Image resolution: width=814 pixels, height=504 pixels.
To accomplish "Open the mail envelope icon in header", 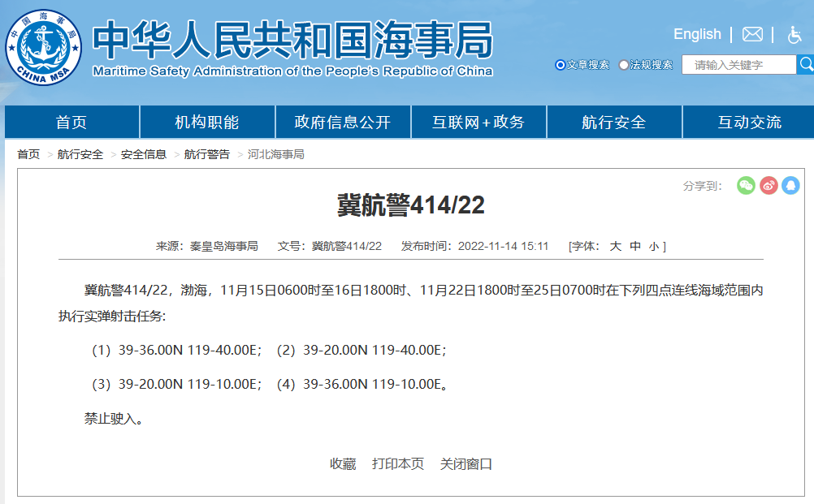I will point(752,34).
